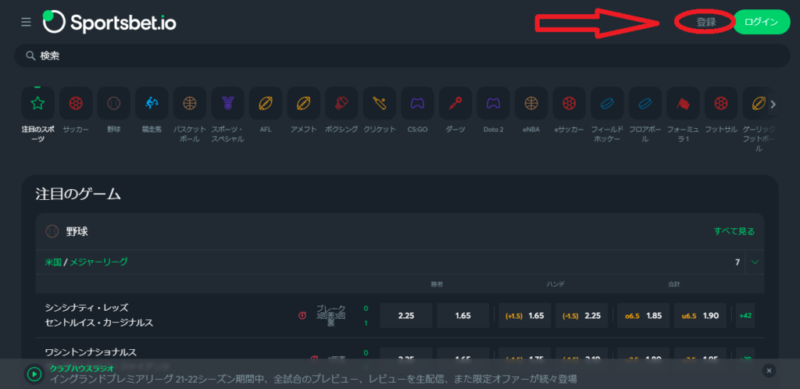This screenshot has width=800, height=389.
Task: Select the アメフト football icon
Action: click(304, 103)
